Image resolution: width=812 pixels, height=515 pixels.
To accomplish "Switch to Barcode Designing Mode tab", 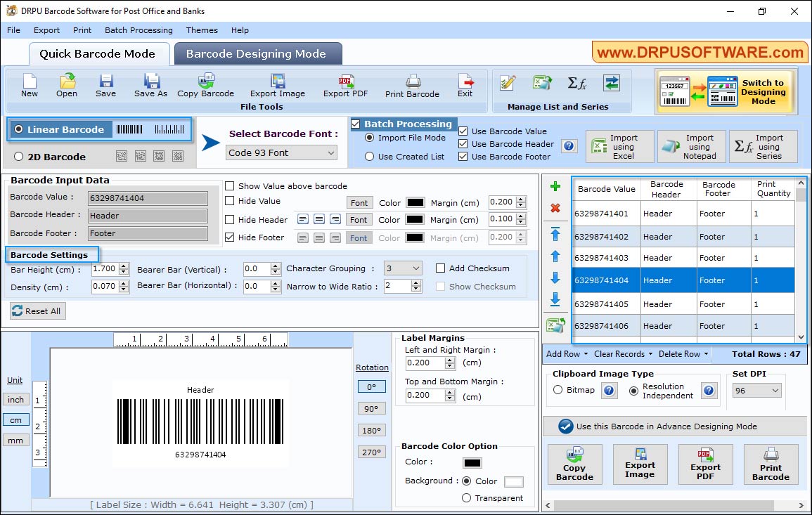I will pyautogui.click(x=258, y=53).
